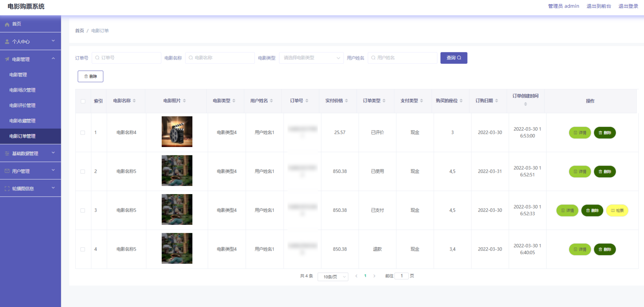
Task: Click 删除 button for row 3
Action: (x=592, y=210)
